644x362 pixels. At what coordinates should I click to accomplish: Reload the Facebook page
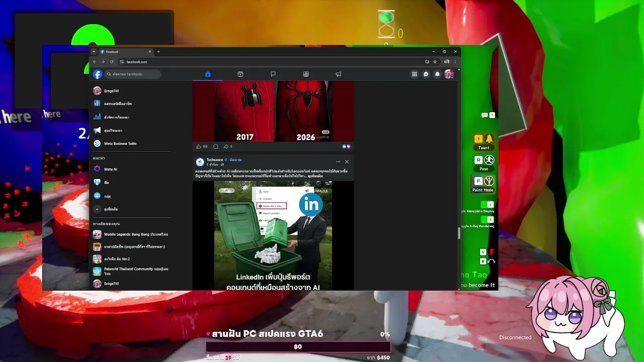coord(112,62)
